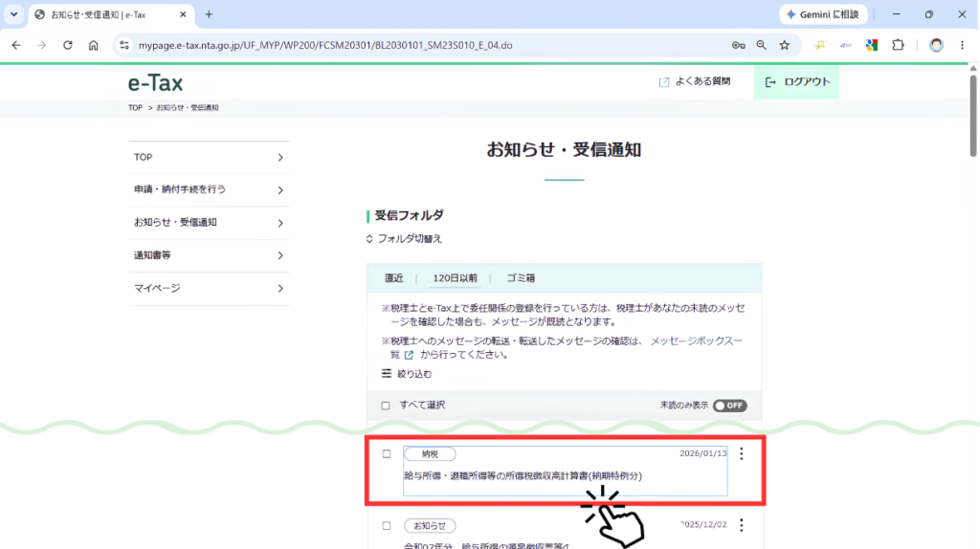Open Chrome three-dot menu
The height and width of the screenshot is (549, 980).
pos(962,45)
